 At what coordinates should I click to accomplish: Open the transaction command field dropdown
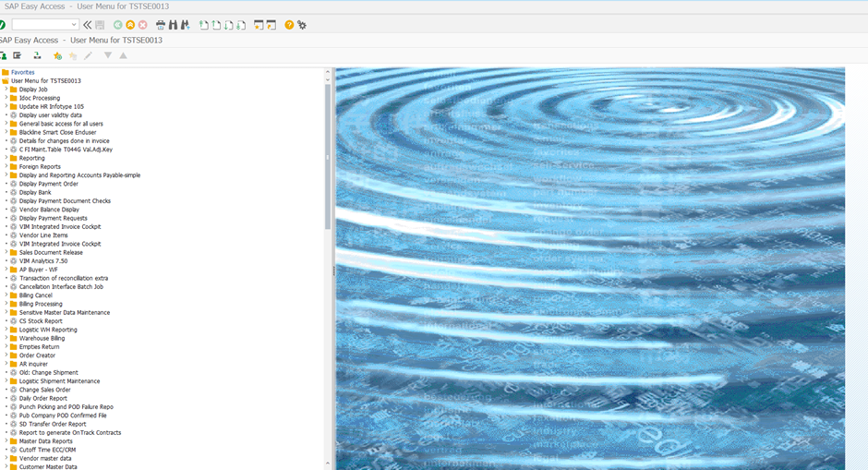(74, 25)
